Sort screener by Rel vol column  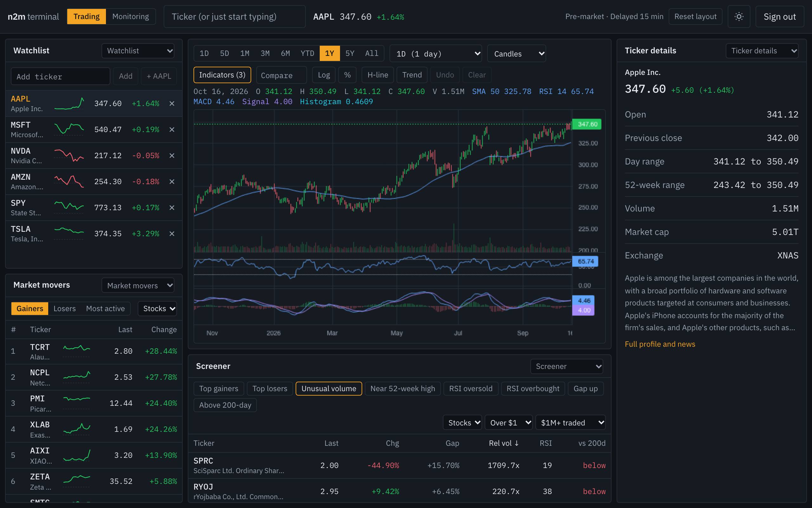click(504, 443)
